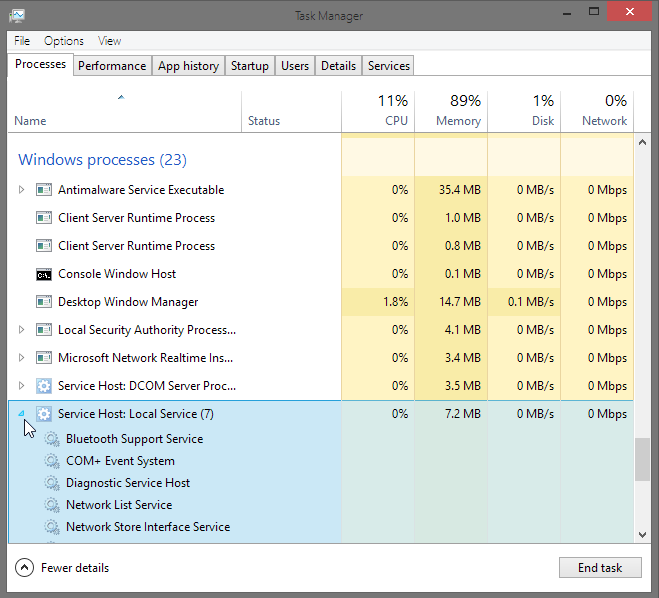
Task: Switch to the Startup tab
Action: 250,66
